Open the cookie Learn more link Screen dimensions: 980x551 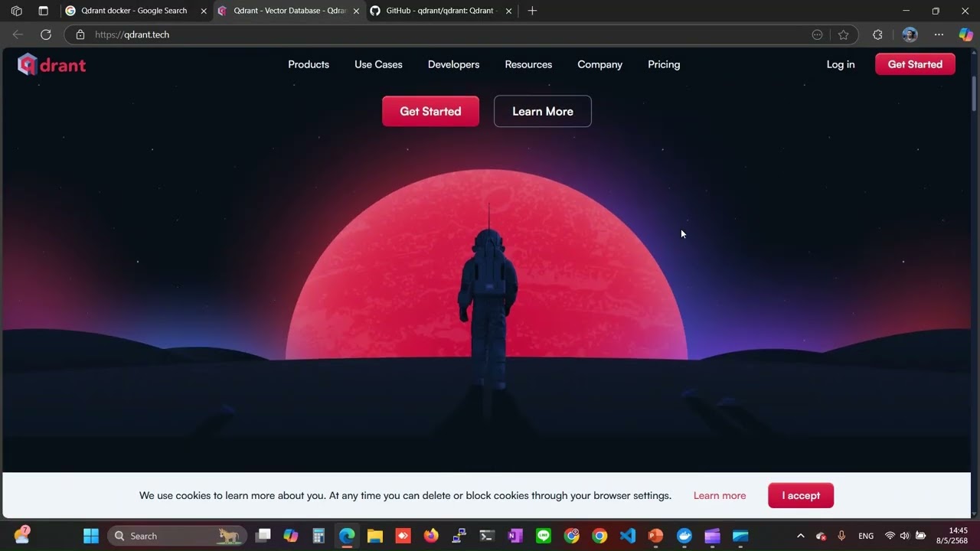pyautogui.click(x=720, y=495)
